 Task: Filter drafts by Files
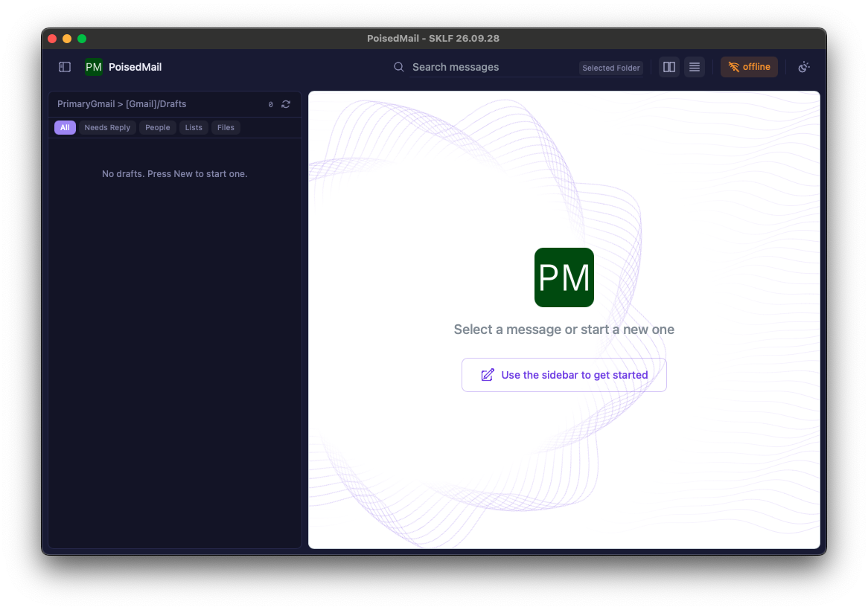tap(226, 127)
